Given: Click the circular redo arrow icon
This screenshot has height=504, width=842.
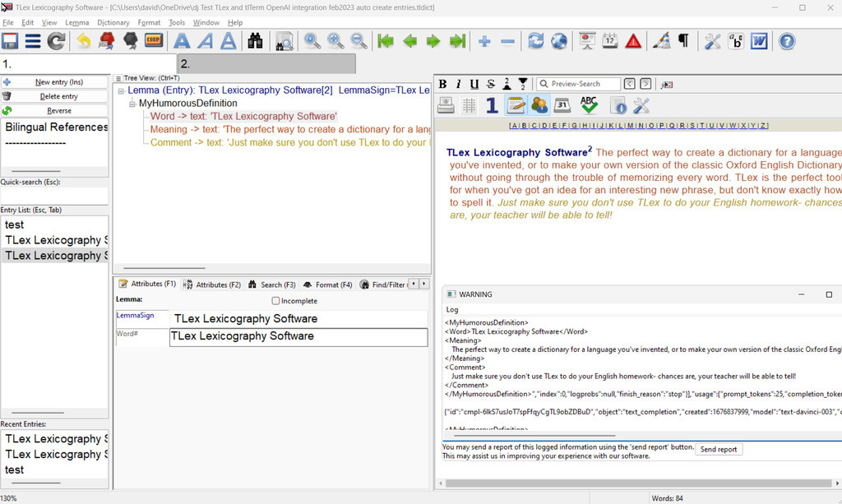Looking at the screenshot, I should [x=57, y=41].
